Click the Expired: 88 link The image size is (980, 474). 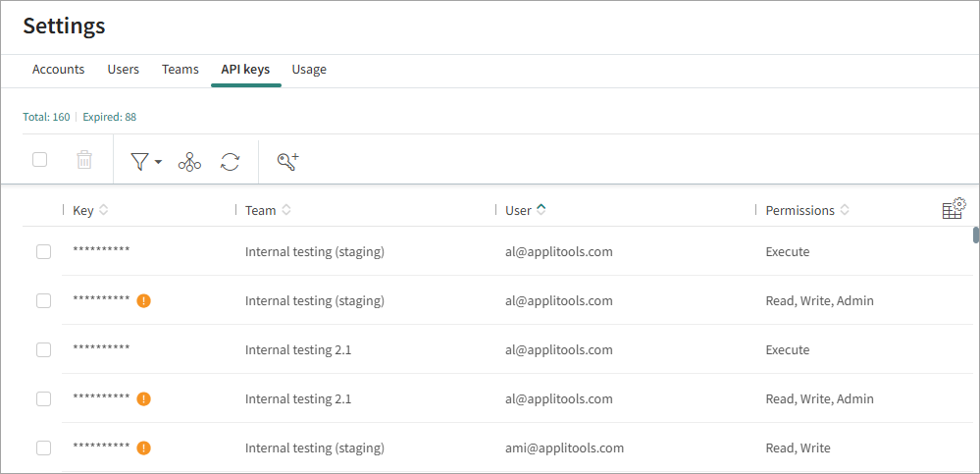click(109, 117)
